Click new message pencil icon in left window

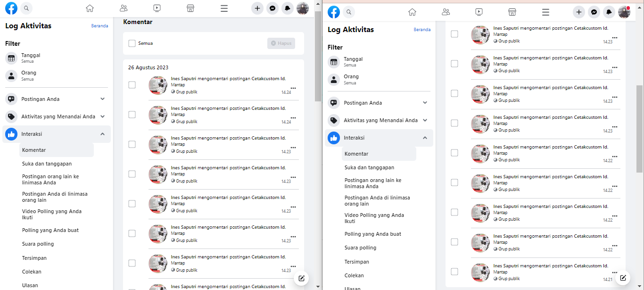(x=301, y=278)
